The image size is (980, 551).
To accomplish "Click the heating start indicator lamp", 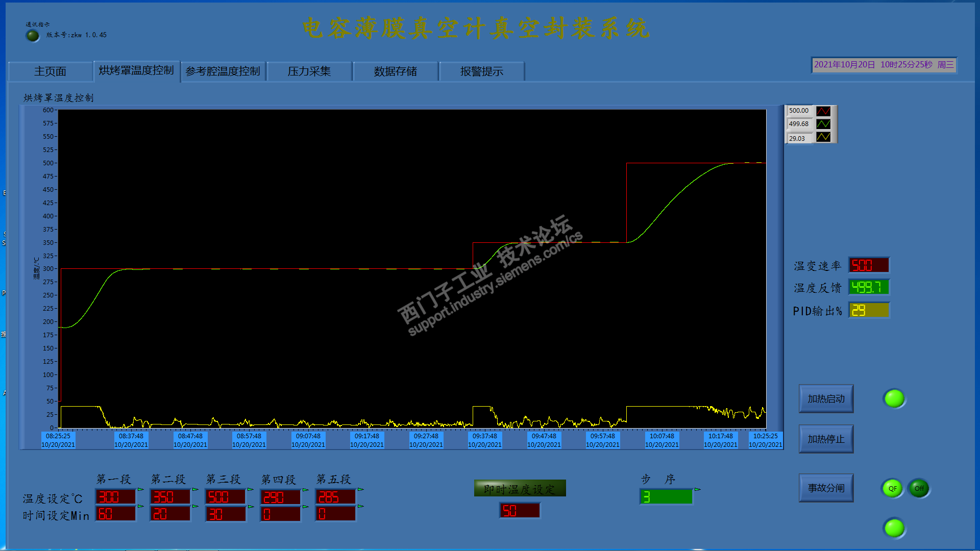I will click(x=894, y=398).
